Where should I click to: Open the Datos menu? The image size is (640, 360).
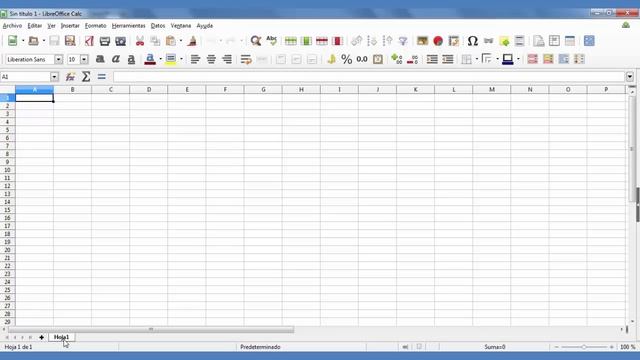coord(158,26)
